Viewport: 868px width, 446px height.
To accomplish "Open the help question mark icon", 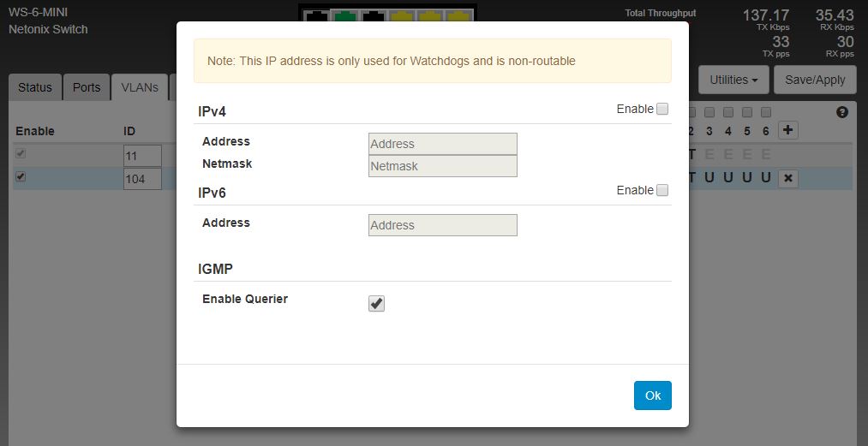I will click(x=841, y=112).
